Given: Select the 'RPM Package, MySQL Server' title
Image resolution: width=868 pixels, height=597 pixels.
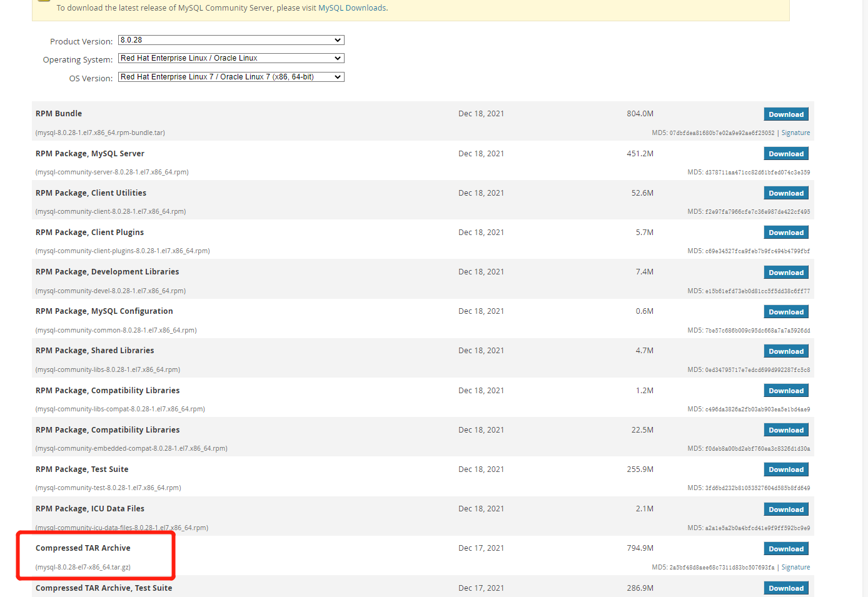Looking at the screenshot, I should (x=90, y=154).
